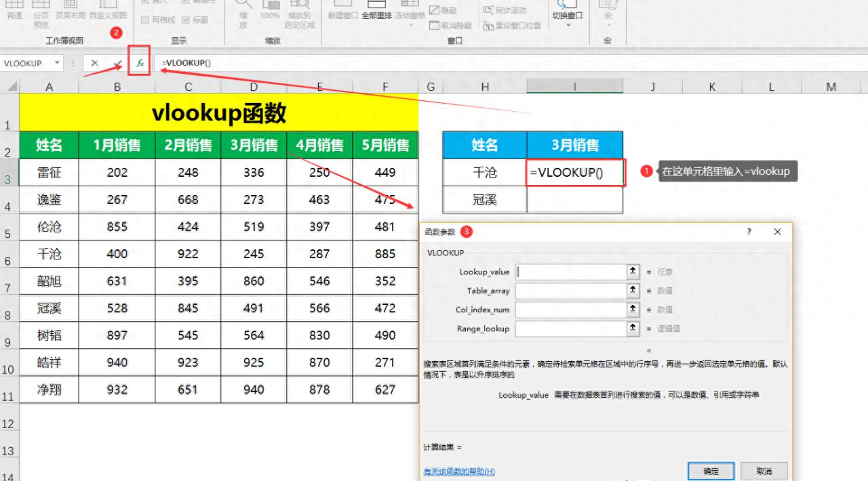The height and width of the screenshot is (481, 868).
Task: Switch to 页面布局 page layout view
Action: (x=71, y=12)
